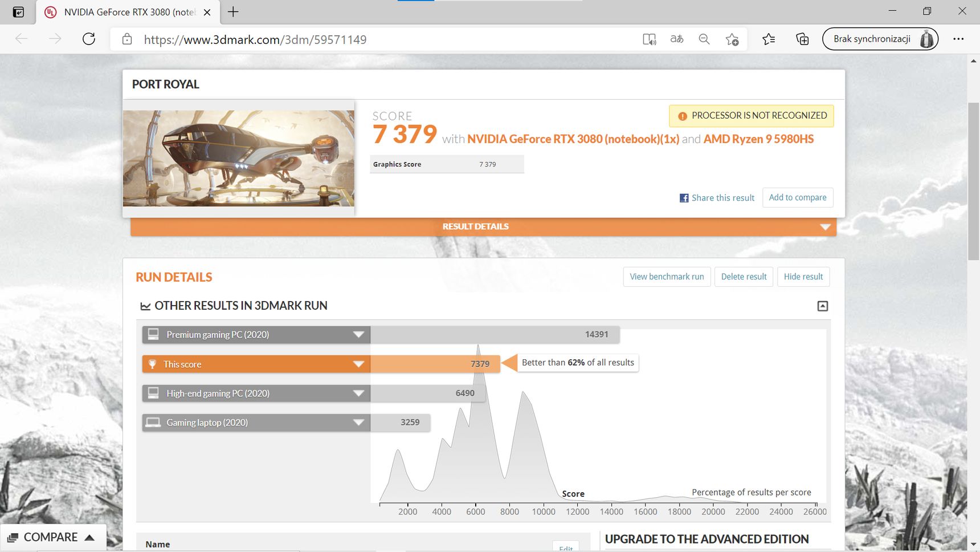Click the Processor is not recognized warning
This screenshot has width=980, height=552.
pos(752,116)
